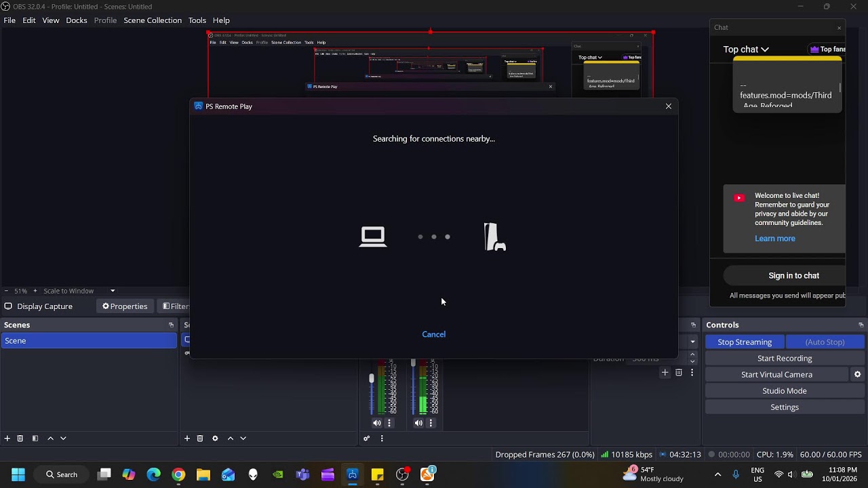The image size is (868, 488).
Task: Decrease transition duration with the down arrow
Action: (692, 362)
